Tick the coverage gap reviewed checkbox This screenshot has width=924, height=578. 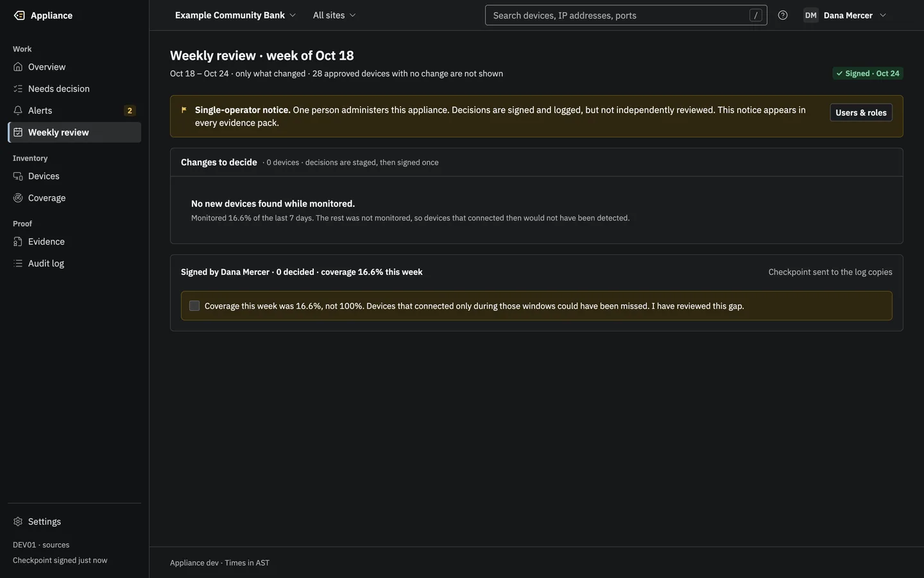pos(194,306)
